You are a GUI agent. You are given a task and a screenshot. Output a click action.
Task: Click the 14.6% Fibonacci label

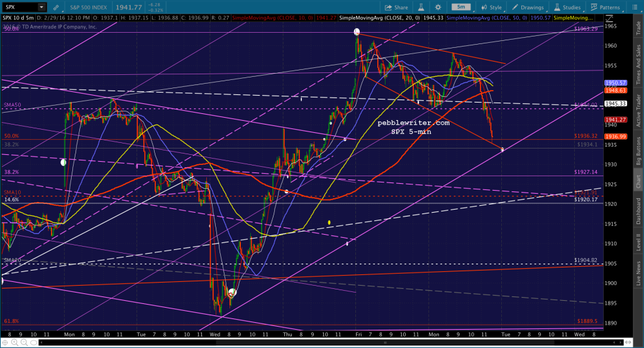click(x=11, y=199)
